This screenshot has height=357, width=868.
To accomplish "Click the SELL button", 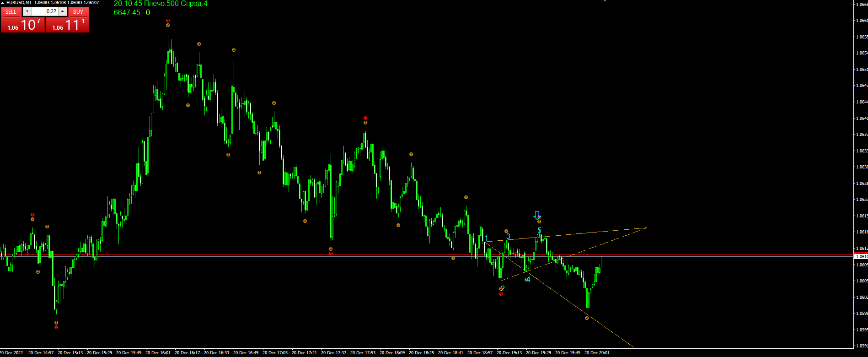I will pyautogui.click(x=11, y=12).
